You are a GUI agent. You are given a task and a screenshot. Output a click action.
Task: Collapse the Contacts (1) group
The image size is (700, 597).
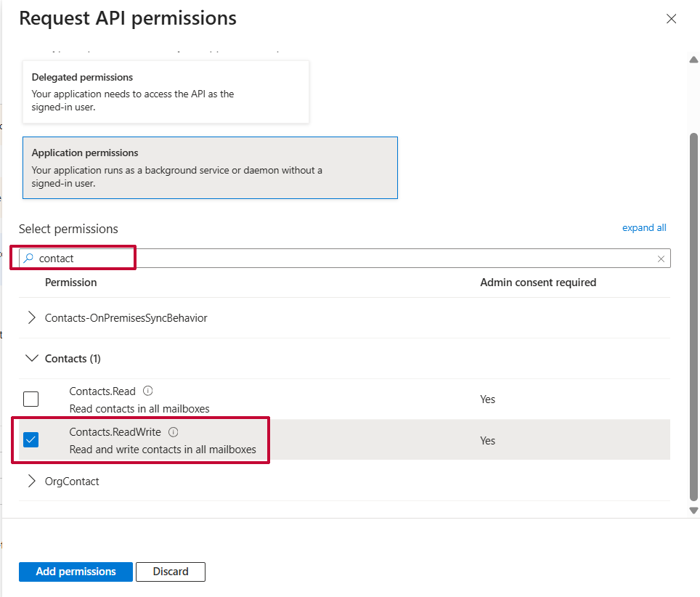[x=31, y=359]
